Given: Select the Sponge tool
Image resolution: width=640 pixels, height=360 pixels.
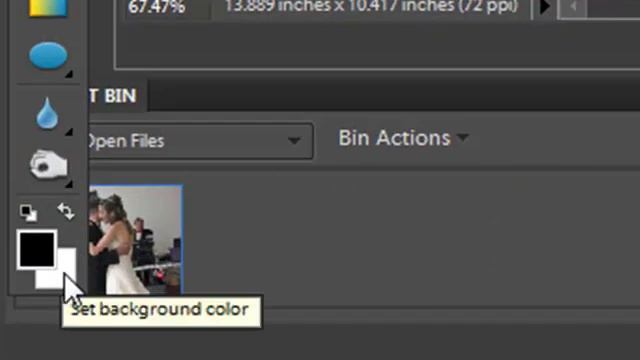Looking at the screenshot, I should click(49, 165).
